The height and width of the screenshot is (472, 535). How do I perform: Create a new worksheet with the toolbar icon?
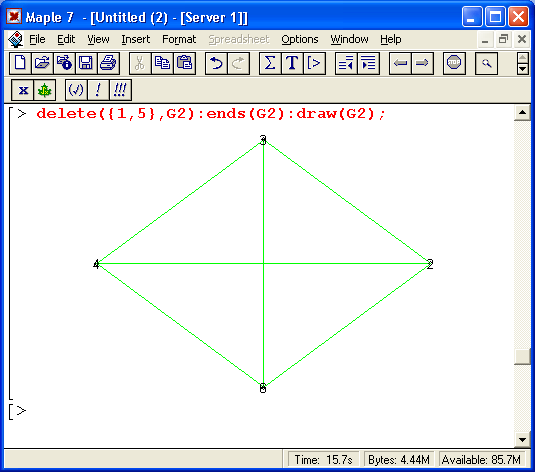pos(20,63)
